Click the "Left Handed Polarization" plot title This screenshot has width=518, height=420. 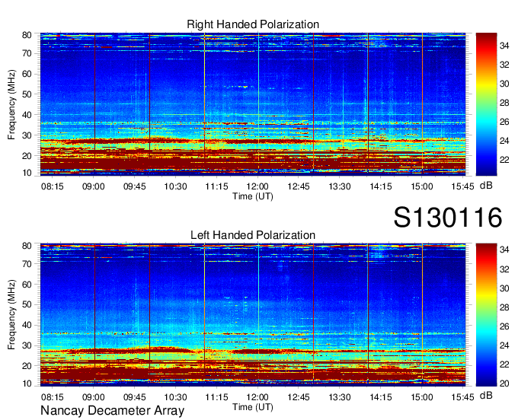(253, 235)
